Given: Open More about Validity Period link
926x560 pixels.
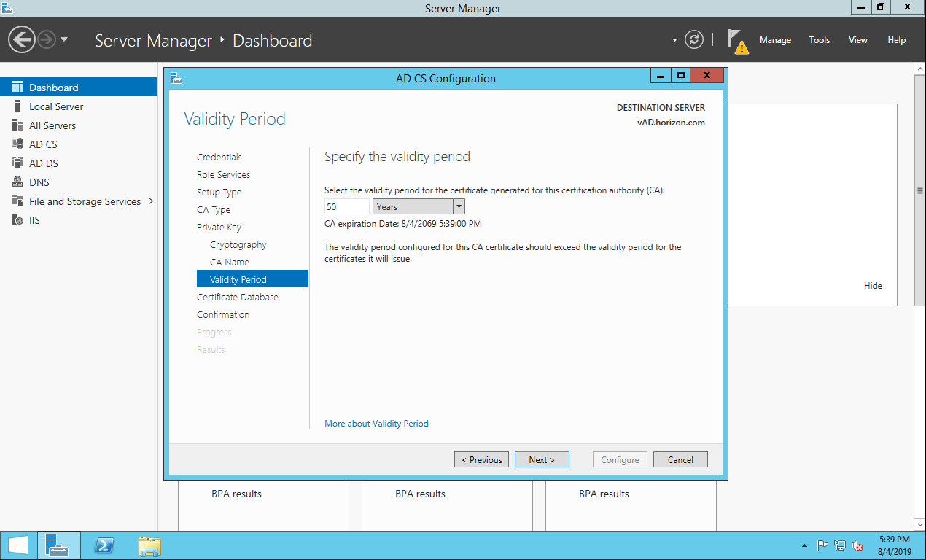Looking at the screenshot, I should (x=376, y=424).
